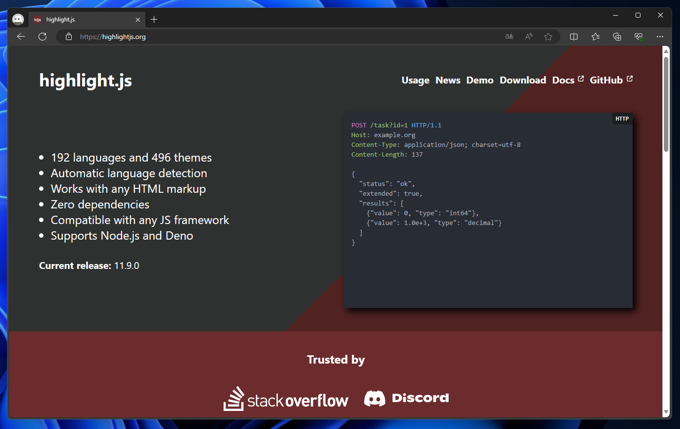Open the Collections icon
Viewport: 680px width, 429px height.
[x=617, y=37]
